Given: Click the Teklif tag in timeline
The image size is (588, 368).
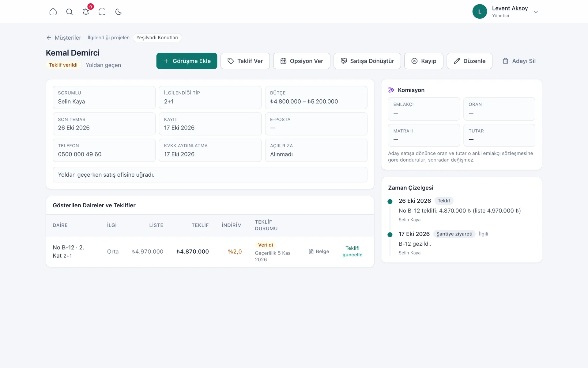Looking at the screenshot, I should pyautogui.click(x=444, y=201).
